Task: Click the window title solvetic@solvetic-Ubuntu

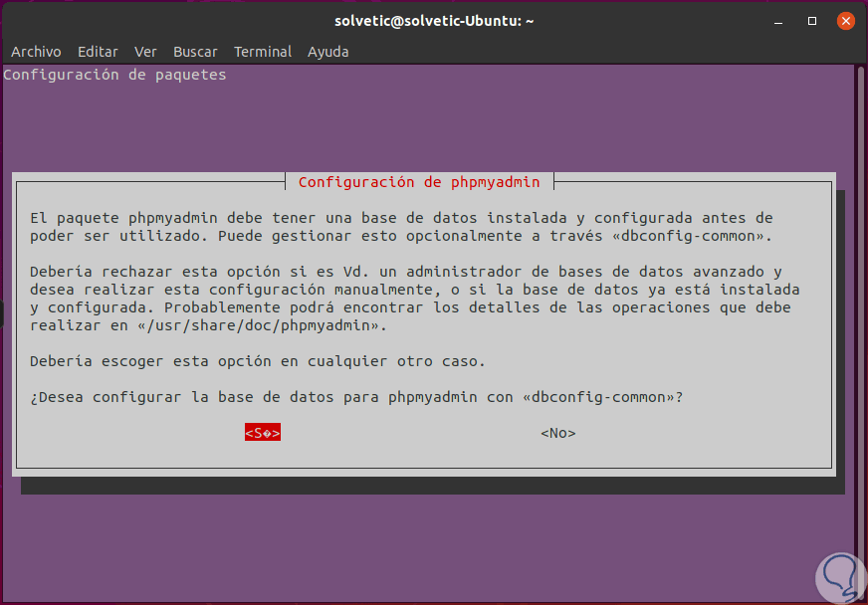Action: [x=434, y=21]
